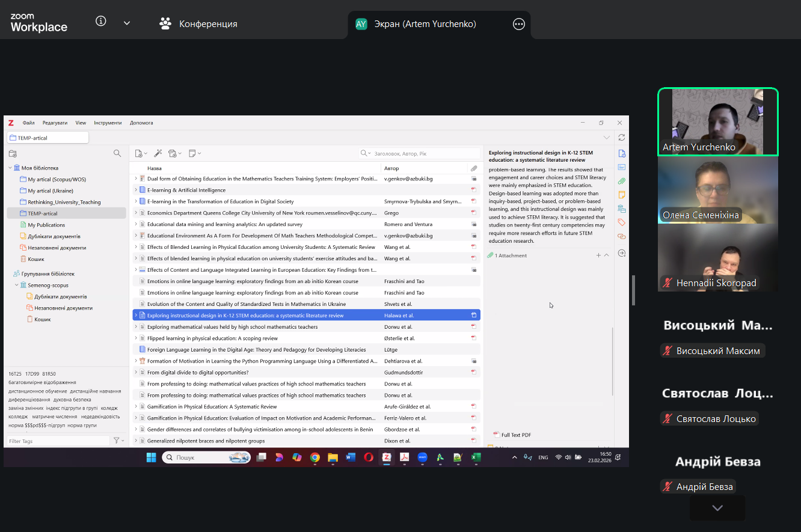This screenshot has width=801, height=532.
Task: Click the Filter Tags input field
Action: tap(58, 441)
